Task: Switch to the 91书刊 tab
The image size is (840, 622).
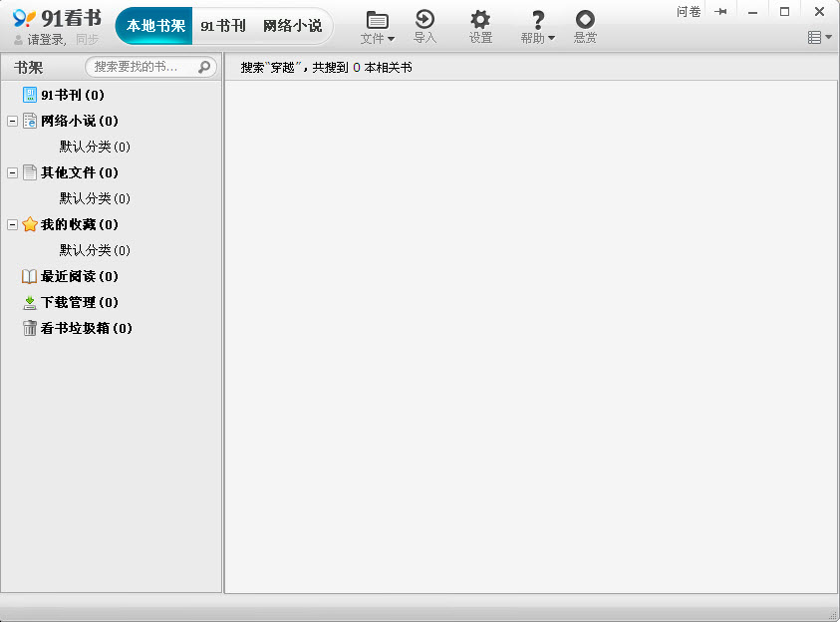Action: tap(222, 26)
